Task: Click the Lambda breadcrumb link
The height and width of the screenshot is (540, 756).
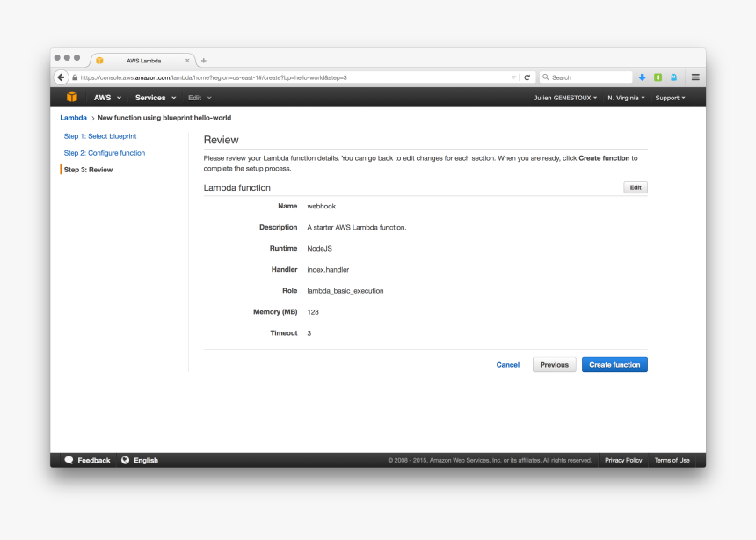Action: tap(73, 117)
